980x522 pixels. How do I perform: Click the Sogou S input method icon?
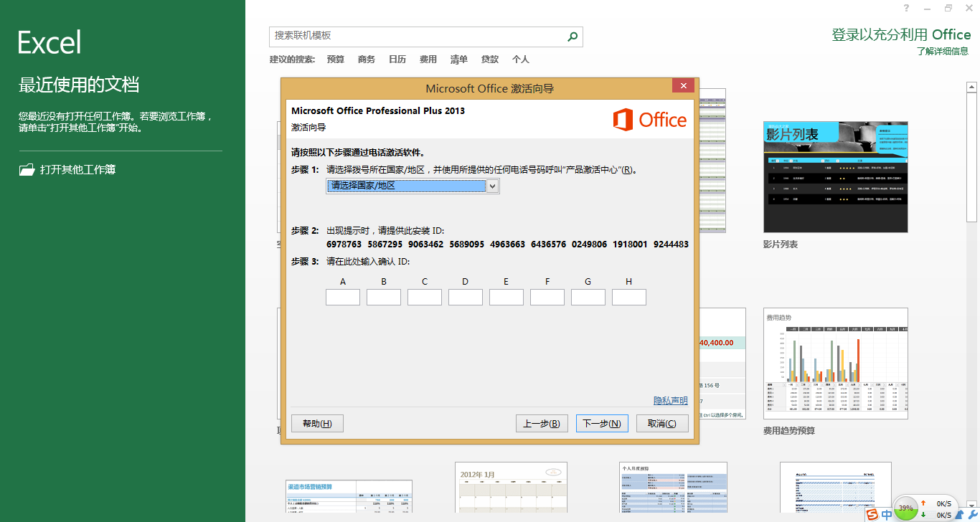(x=872, y=515)
